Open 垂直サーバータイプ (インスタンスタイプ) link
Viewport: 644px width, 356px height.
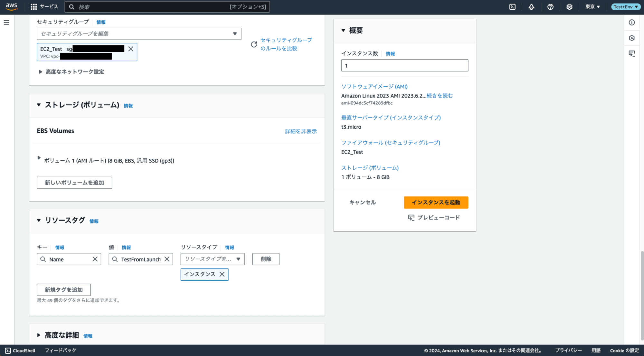click(391, 118)
